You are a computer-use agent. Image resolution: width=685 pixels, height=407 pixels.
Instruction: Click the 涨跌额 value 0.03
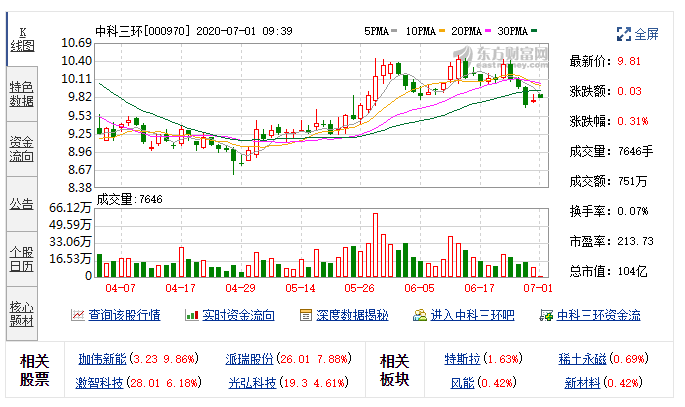[x=629, y=91]
